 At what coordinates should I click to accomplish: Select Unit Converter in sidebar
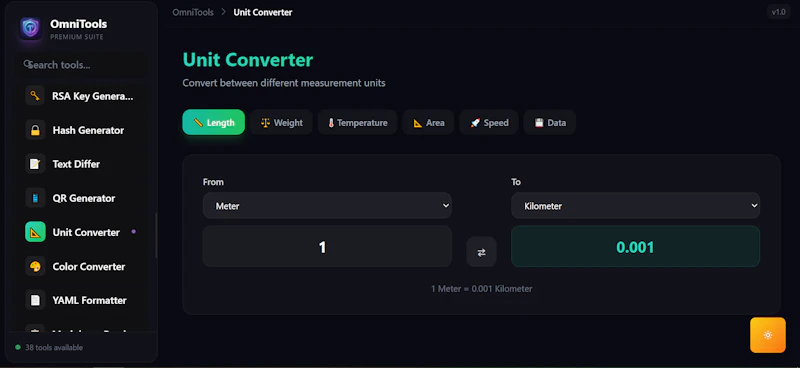click(x=82, y=232)
